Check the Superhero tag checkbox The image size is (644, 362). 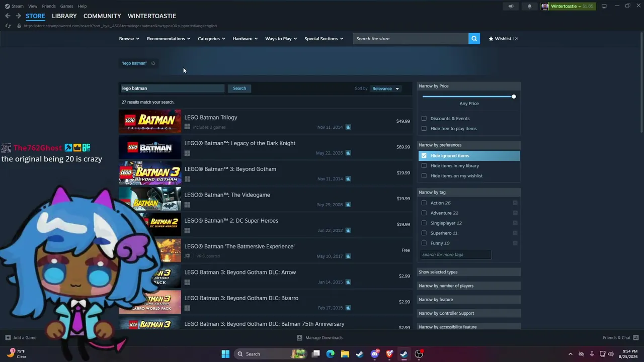click(424, 233)
